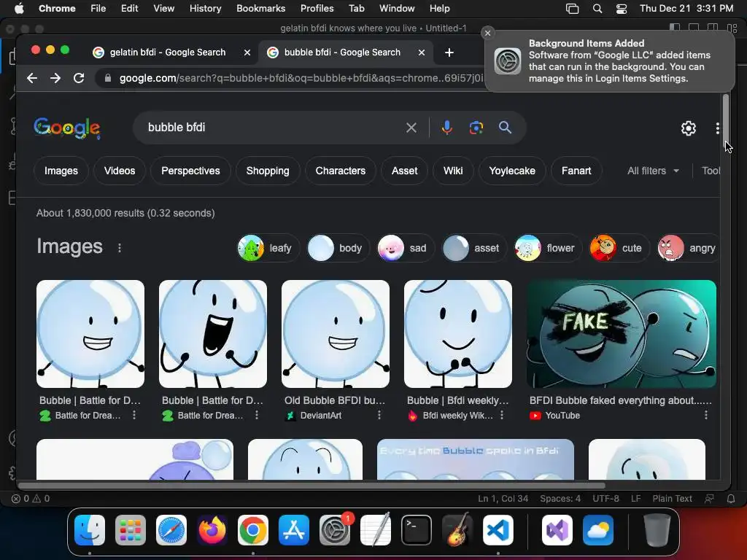Refine images with leafy chip
The height and width of the screenshot is (560, 747).
[x=268, y=248]
